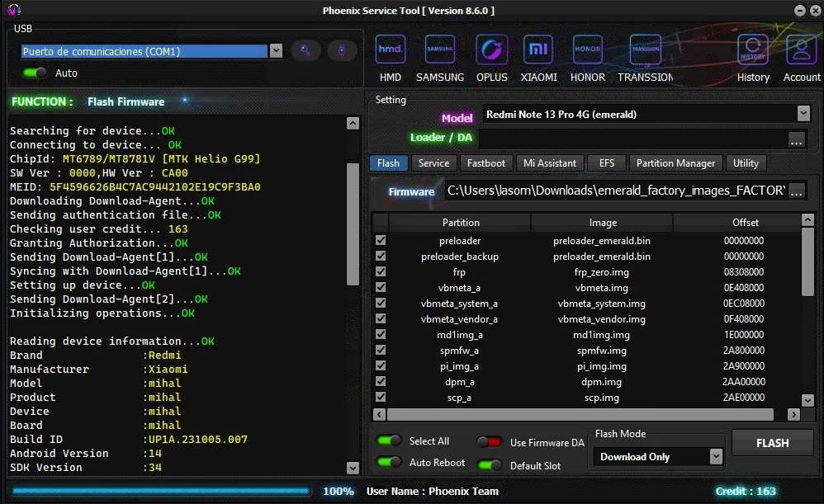
Task: Switch to the Utility tab
Action: [x=746, y=163]
